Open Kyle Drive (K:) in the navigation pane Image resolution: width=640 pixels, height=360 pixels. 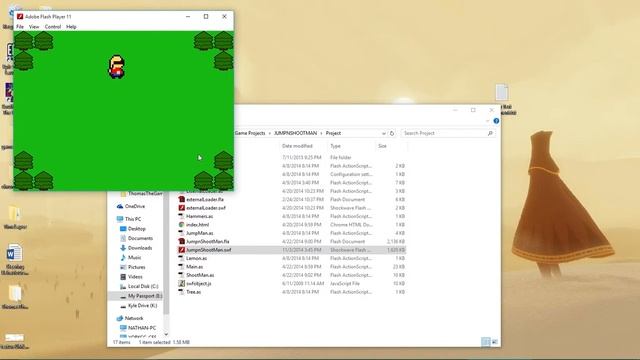pos(142,305)
